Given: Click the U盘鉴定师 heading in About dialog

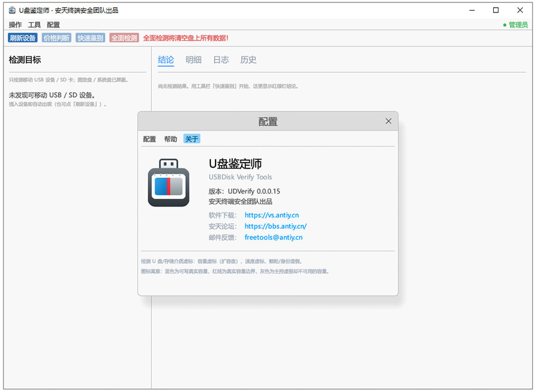Looking at the screenshot, I should click(x=235, y=164).
